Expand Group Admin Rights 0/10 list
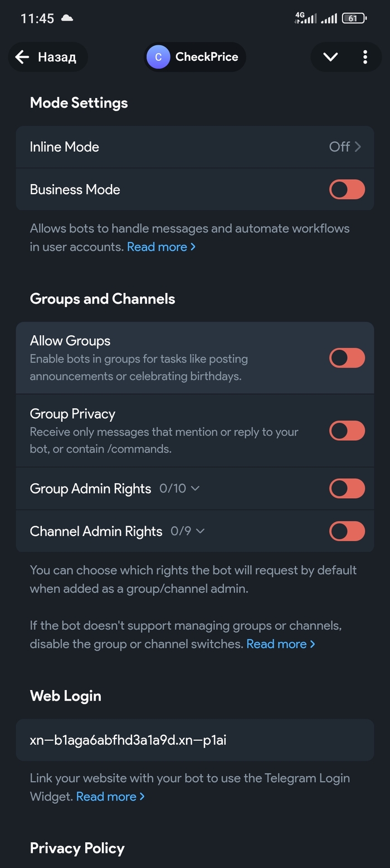 (179, 489)
